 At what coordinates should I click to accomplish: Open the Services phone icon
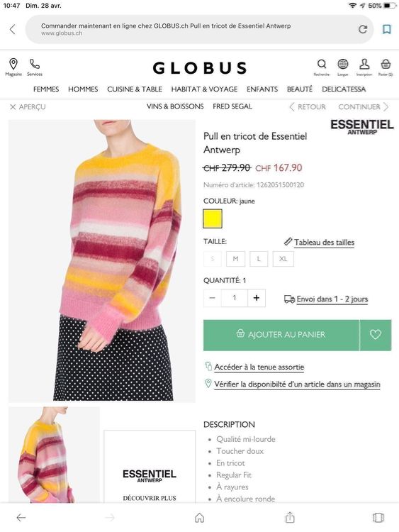(x=35, y=64)
